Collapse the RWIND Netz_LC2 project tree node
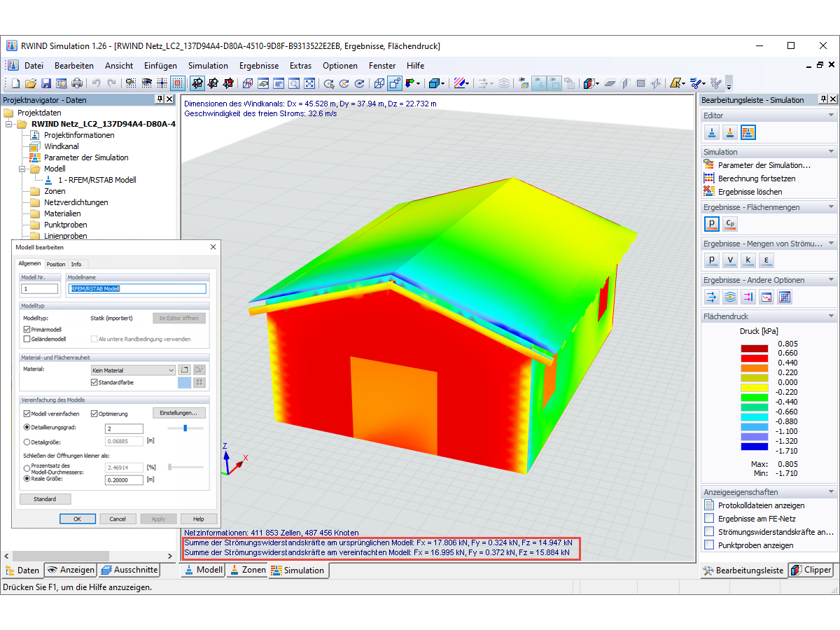 click(9, 124)
